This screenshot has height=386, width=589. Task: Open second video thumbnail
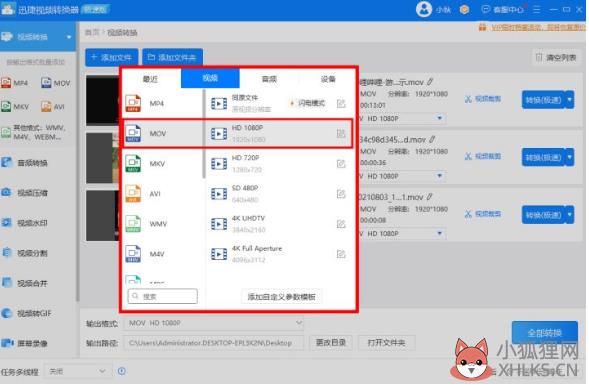click(103, 158)
